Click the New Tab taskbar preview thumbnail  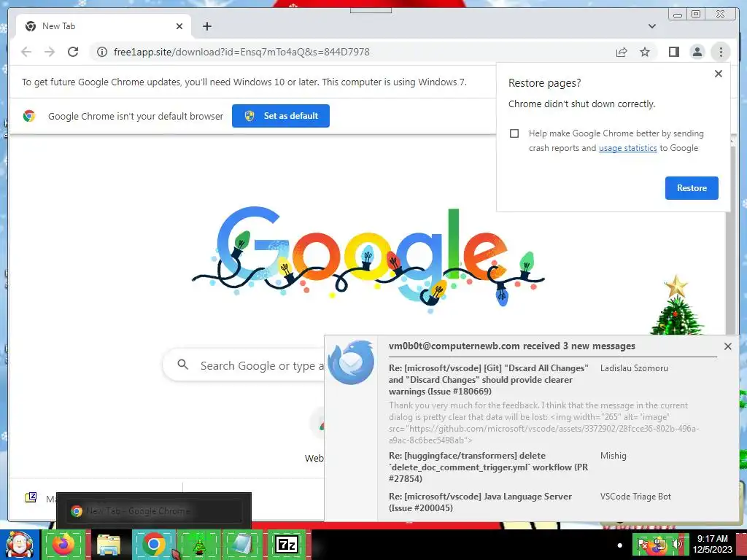click(153, 511)
